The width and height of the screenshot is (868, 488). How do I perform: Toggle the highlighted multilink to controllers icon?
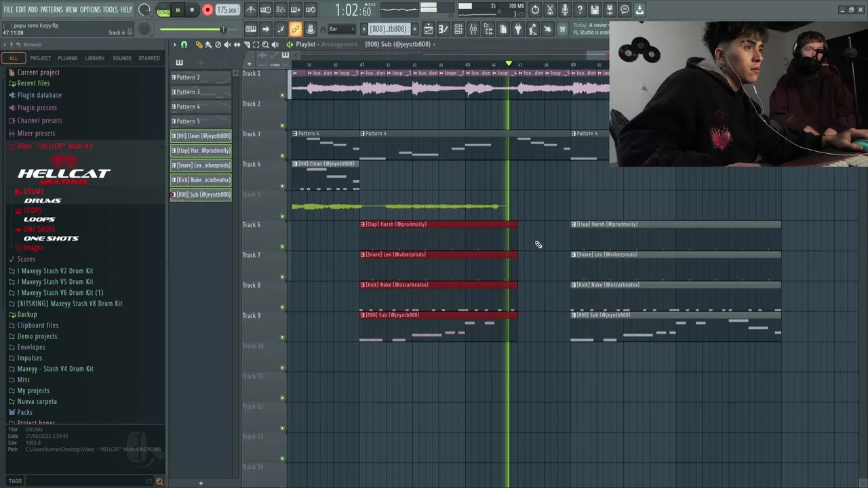(296, 29)
